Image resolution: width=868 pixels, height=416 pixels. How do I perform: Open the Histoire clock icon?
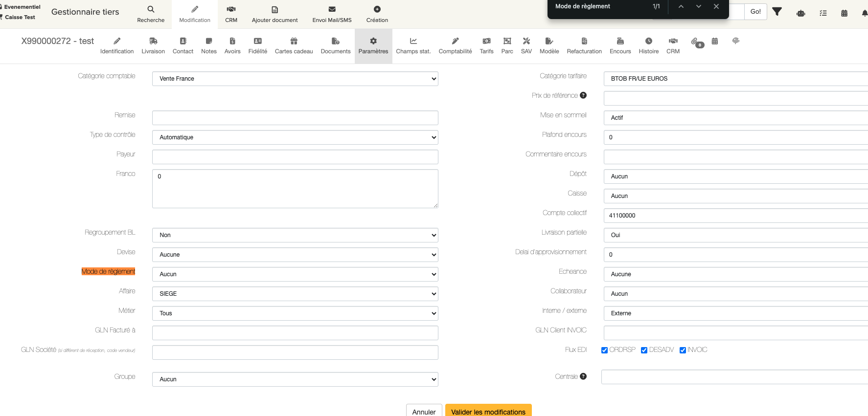[648, 42]
